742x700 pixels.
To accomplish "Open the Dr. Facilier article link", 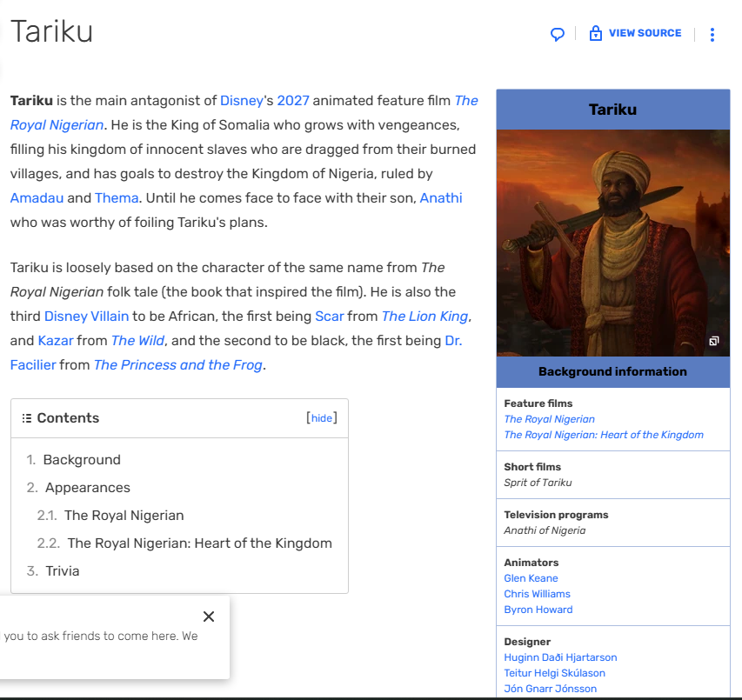I will [x=453, y=341].
